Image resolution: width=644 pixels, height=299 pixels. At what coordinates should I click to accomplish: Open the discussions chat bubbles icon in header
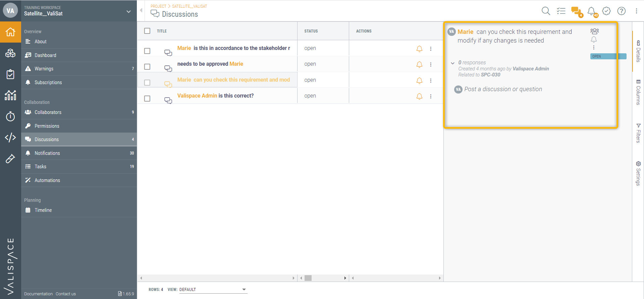(577, 11)
